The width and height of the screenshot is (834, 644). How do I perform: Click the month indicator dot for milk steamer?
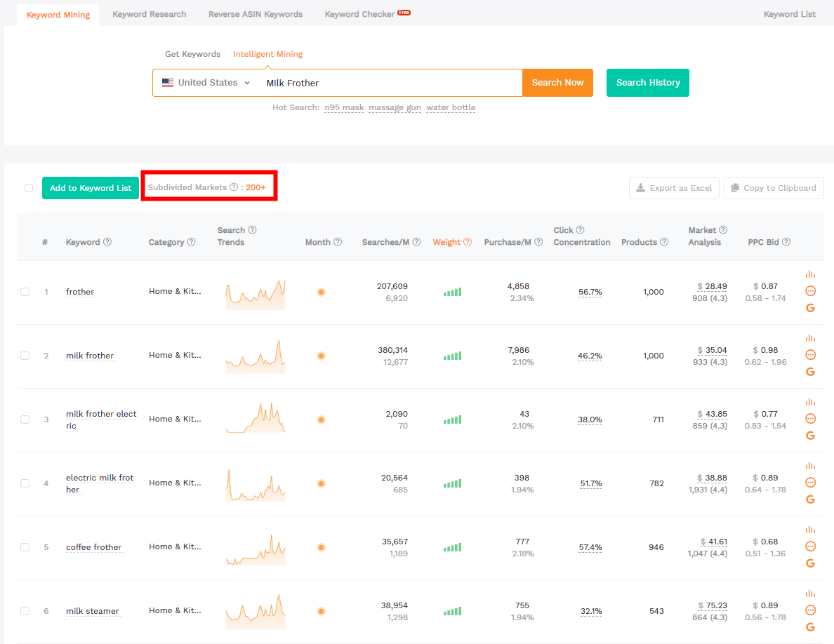point(321,611)
